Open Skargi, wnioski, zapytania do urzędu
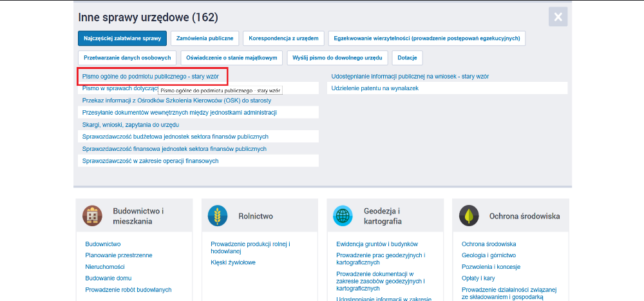 pyautogui.click(x=130, y=124)
